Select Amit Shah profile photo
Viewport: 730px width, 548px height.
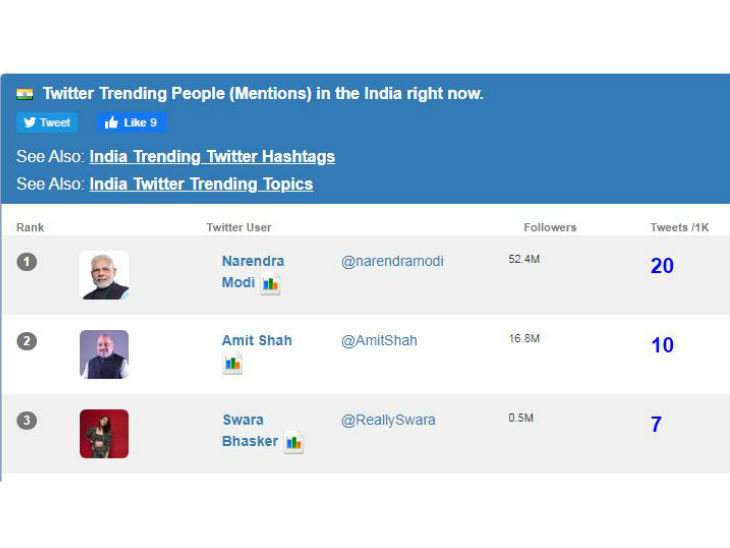coord(104,354)
